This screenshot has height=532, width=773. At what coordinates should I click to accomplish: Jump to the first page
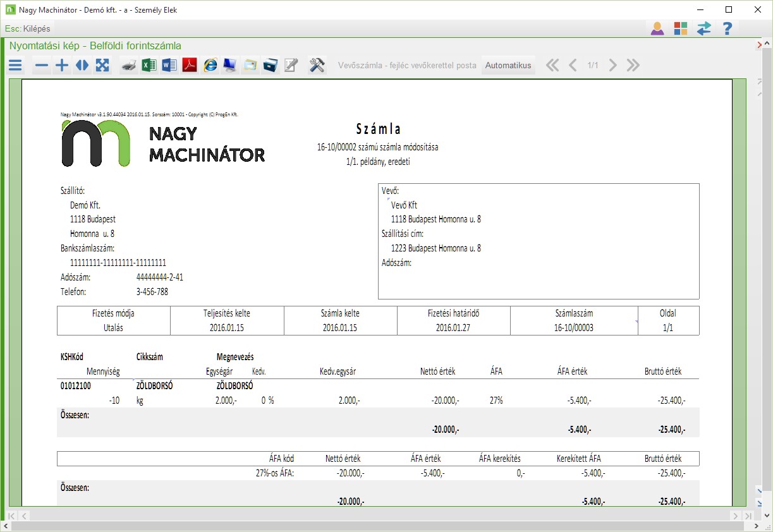coord(552,66)
